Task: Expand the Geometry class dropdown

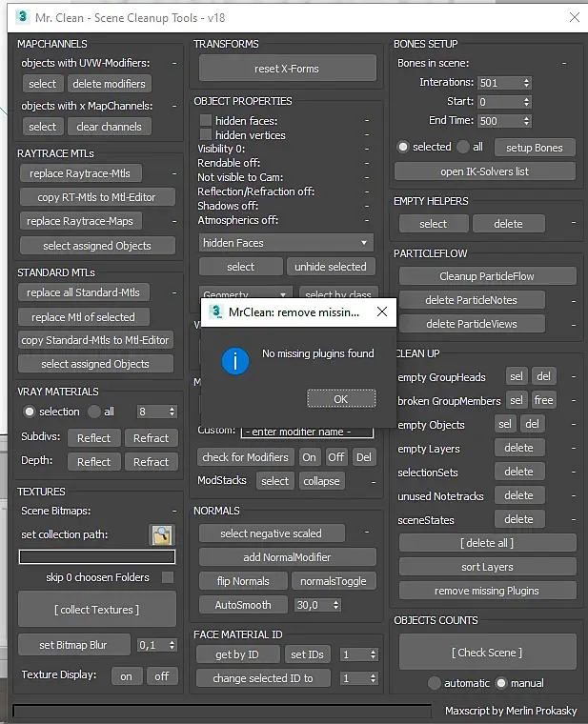Action: (245, 293)
